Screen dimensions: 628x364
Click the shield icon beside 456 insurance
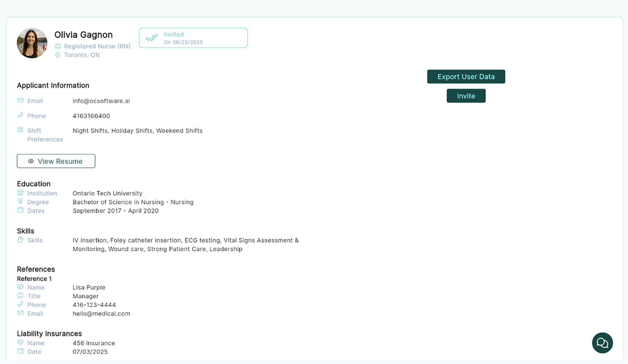20,342
